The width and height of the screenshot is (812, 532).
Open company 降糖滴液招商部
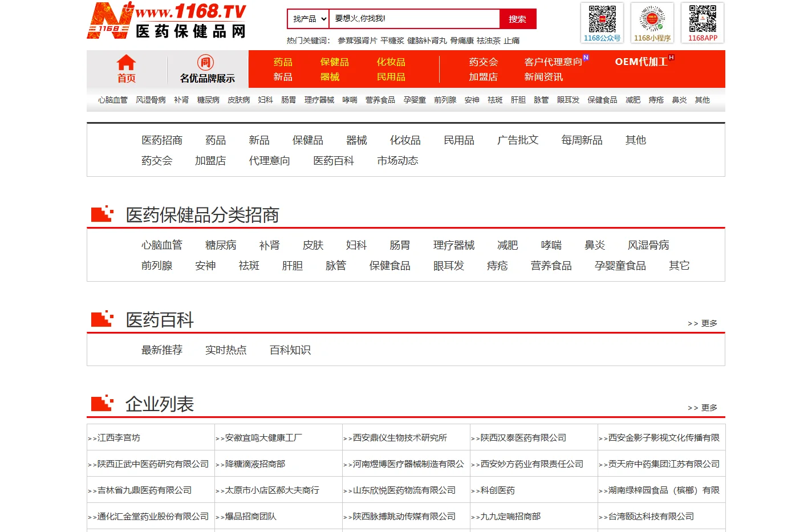coord(255,464)
